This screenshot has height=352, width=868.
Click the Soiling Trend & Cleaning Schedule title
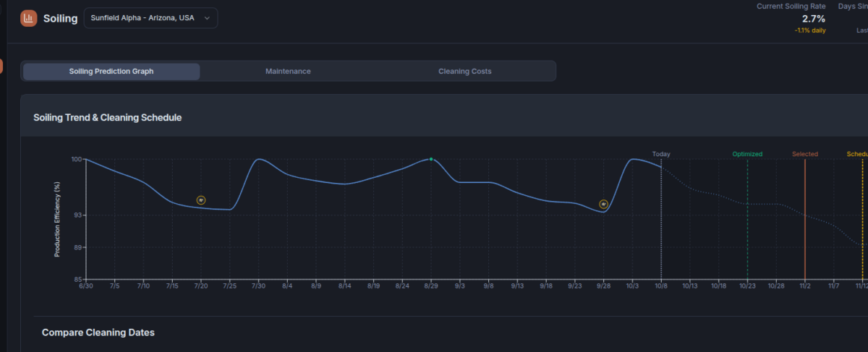107,117
